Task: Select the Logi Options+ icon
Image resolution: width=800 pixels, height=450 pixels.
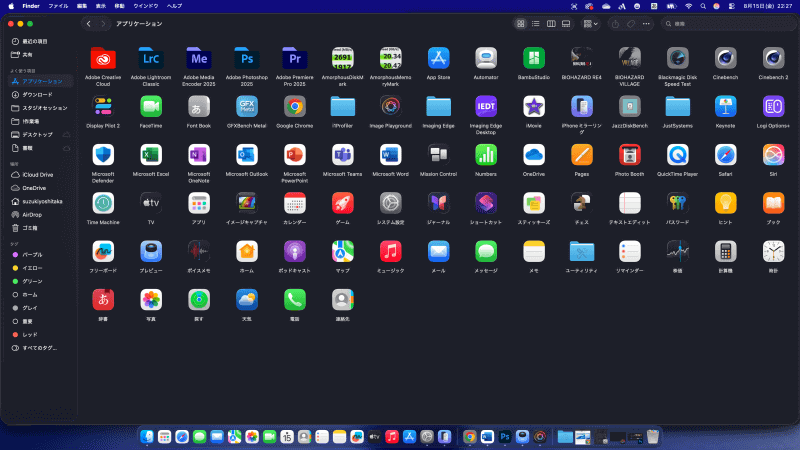Action: pyautogui.click(x=773, y=107)
